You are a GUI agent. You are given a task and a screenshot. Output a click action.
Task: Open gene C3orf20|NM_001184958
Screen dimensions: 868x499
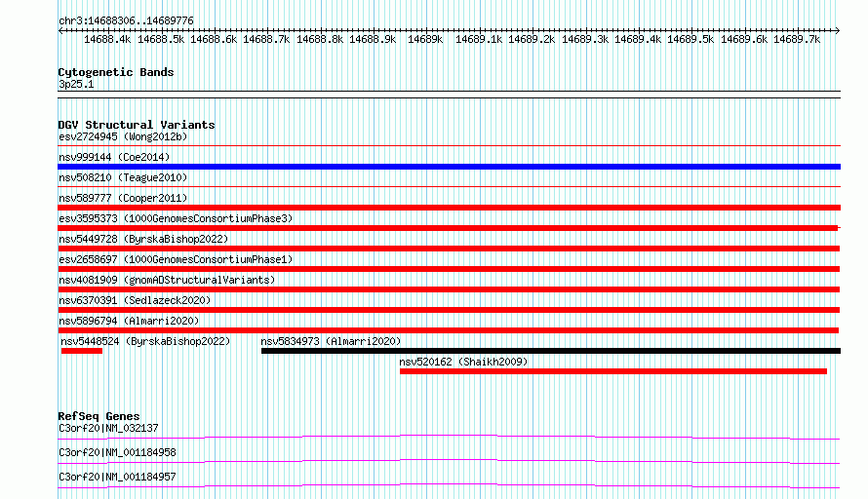pos(117,452)
